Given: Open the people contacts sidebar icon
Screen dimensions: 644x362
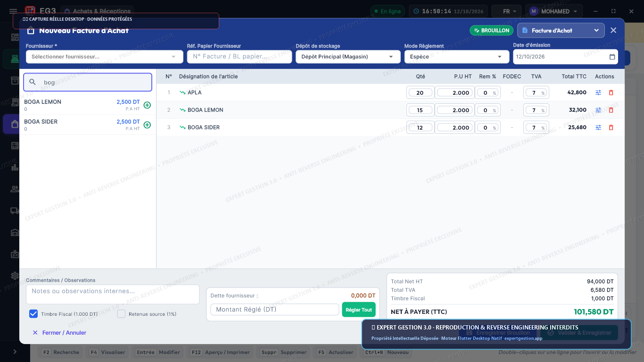Looking at the screenshot, I should tap(15, 189).
